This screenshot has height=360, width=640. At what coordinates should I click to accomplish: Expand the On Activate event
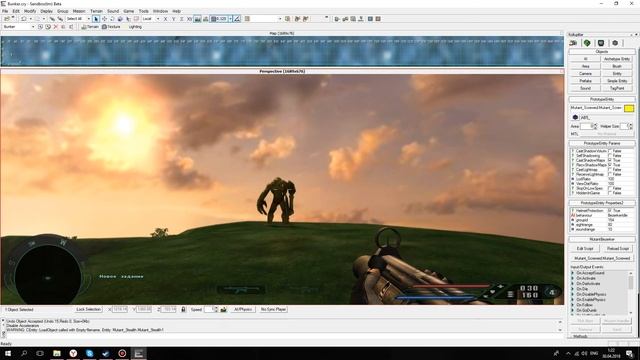pos(573,278)
